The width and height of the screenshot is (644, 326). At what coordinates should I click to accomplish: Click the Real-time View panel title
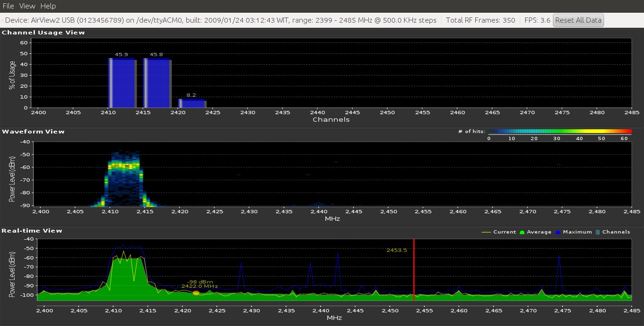click(x=32, y=231)
